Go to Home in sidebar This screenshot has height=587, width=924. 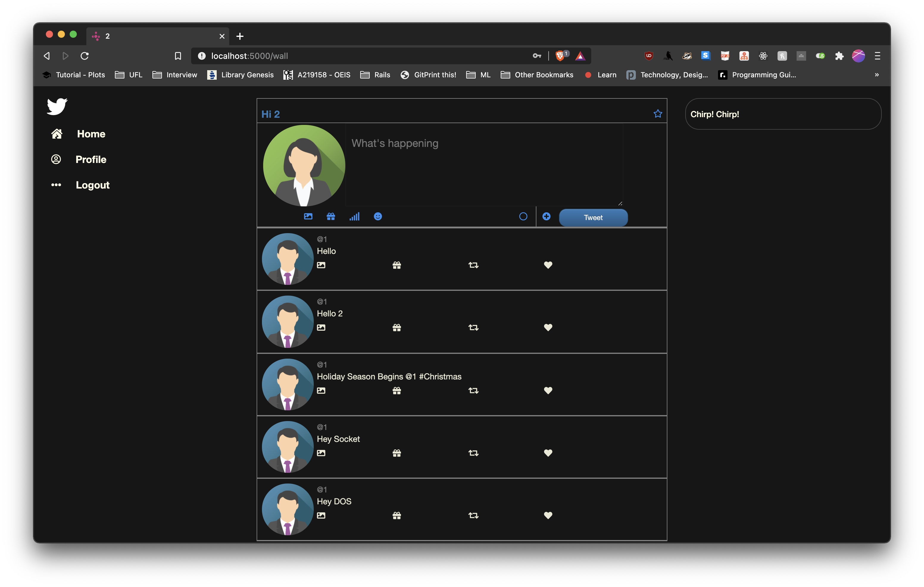point(90,134)
